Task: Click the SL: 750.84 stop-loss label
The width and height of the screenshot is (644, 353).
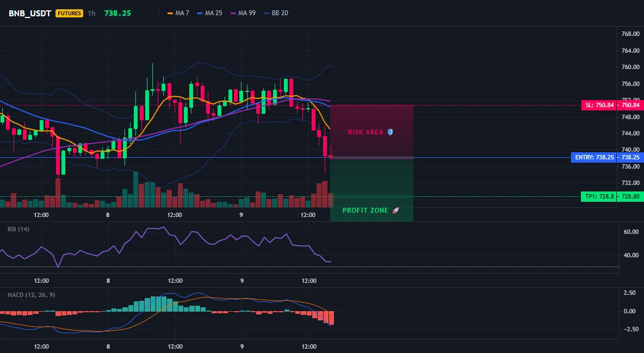Action: click(x=599, y=105)
